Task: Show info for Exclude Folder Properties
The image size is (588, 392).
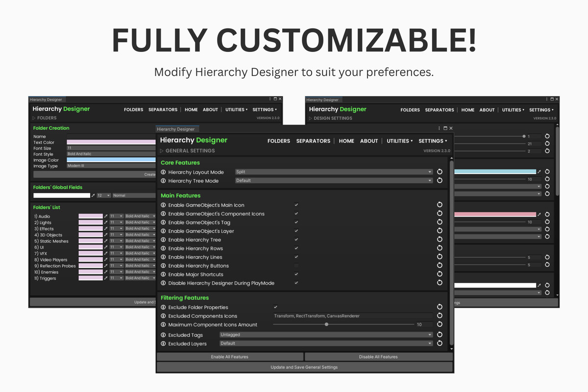Action: pyautogui.click(x=163, y=307)
